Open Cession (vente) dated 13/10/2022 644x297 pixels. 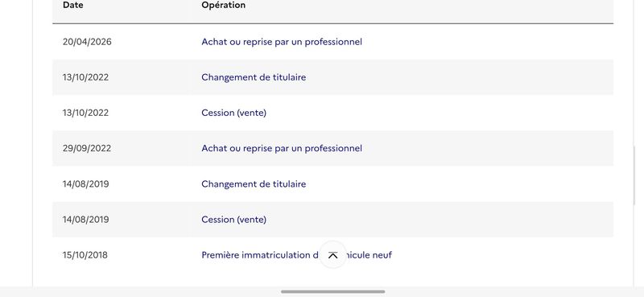click(233, 113)
